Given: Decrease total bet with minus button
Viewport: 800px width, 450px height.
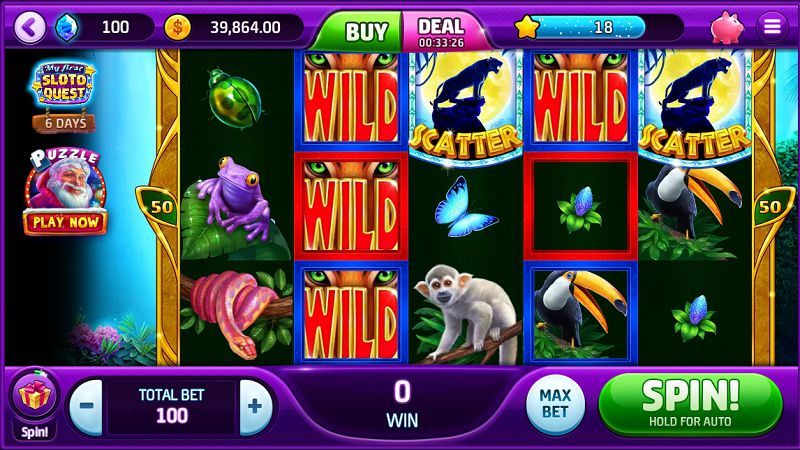Looking at the screenshot, I should click(x=86, y=407).
